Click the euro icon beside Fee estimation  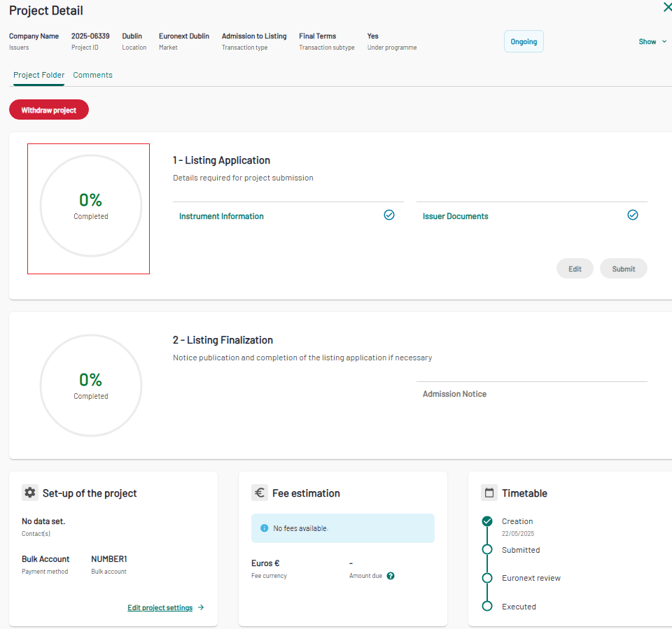point(260,493)
